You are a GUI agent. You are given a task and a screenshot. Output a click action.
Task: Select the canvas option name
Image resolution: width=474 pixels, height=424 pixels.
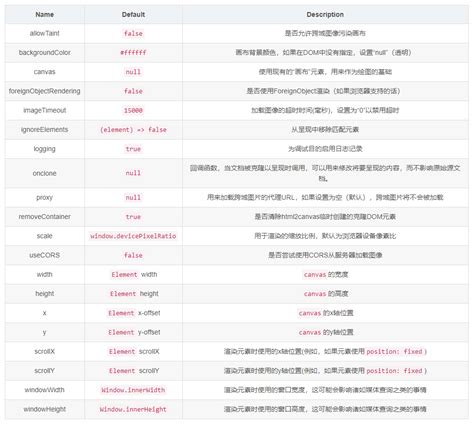click(x=45, y=72)
